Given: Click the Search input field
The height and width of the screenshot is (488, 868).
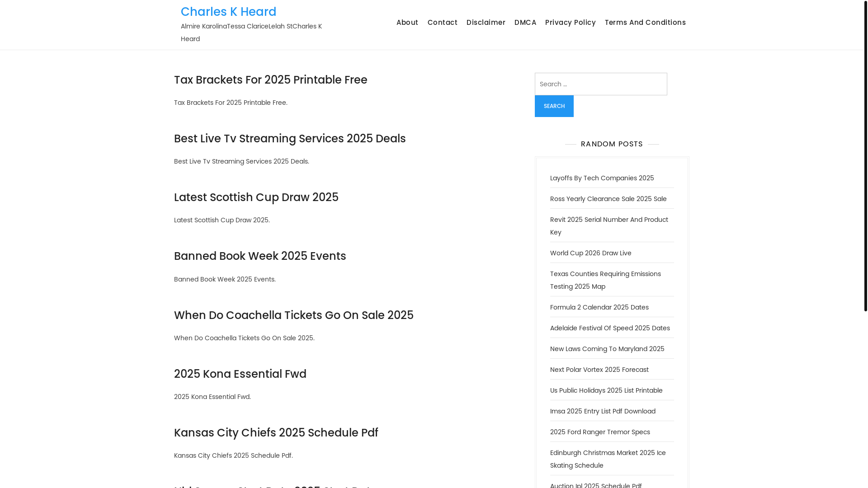Looking at the screenshot, I should click(601, 84).
